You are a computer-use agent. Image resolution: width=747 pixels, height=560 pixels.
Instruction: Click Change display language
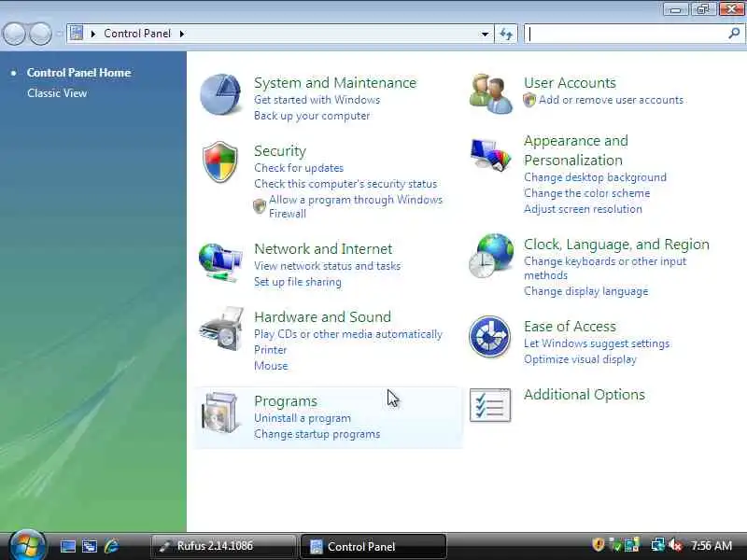(586, 291)
